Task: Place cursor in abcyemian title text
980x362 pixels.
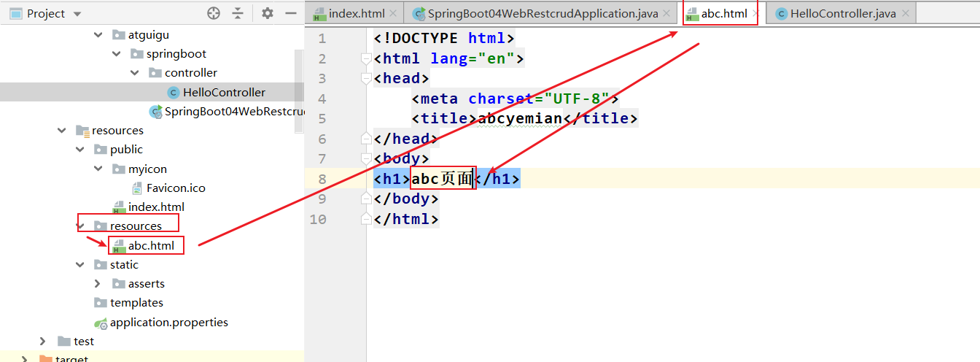Action: (x=520, y=118)
